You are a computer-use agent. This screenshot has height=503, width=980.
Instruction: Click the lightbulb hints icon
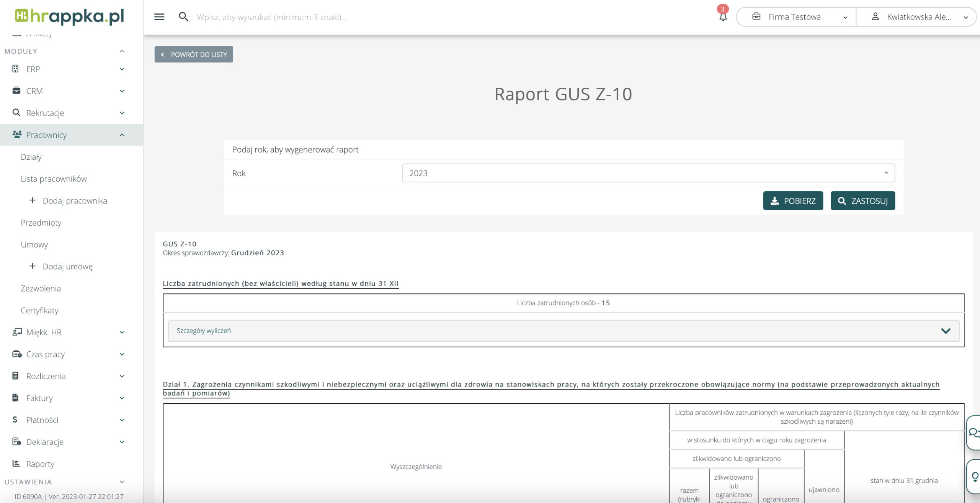pyautogui.click(x=975, y=477)
